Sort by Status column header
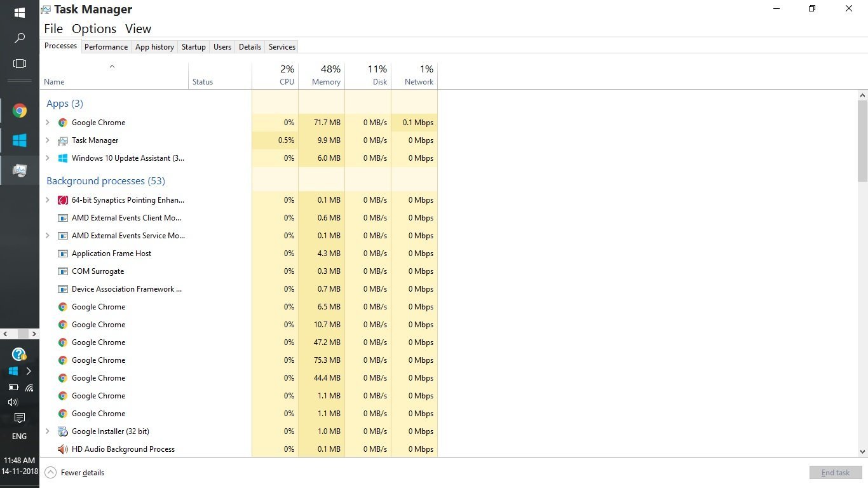The width and height of the screenshot is (868, 488). click(x=220, y=75)
